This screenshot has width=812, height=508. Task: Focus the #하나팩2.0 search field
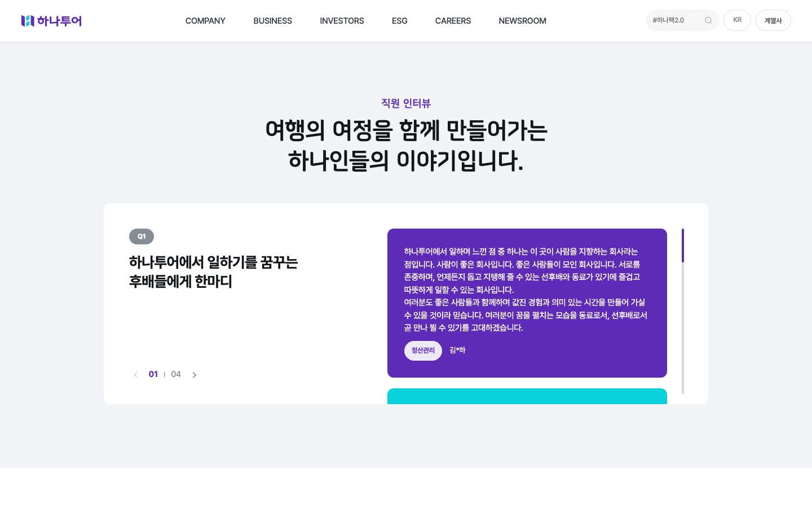point(682,20)
